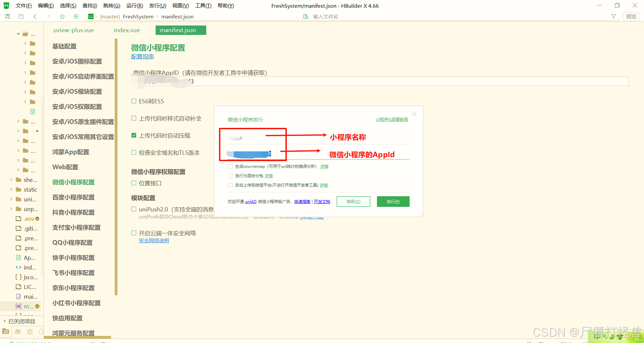Open the 安全网络说明 link
This screenshot has width=644, height=343.
[154, 241]
